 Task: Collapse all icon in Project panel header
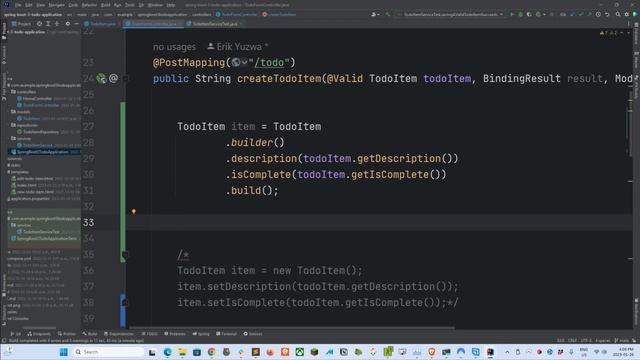[57, 24]
